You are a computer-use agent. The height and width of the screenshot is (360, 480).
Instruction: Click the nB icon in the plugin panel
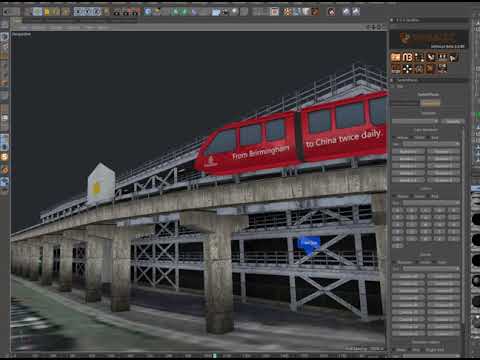[x=407, y=57]
